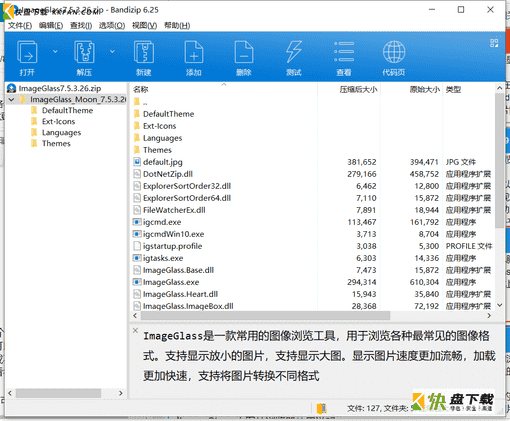Click the folder tree horizontal scrollbar thumb

point(58,393)
